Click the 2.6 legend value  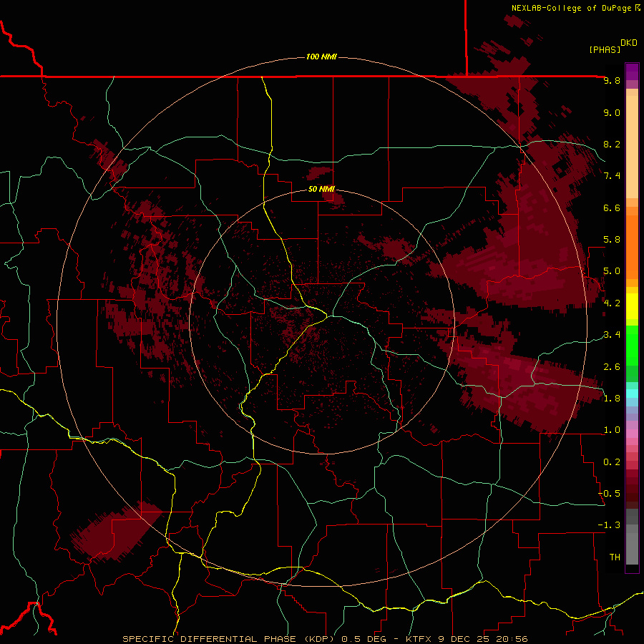(x=612, y=367)
